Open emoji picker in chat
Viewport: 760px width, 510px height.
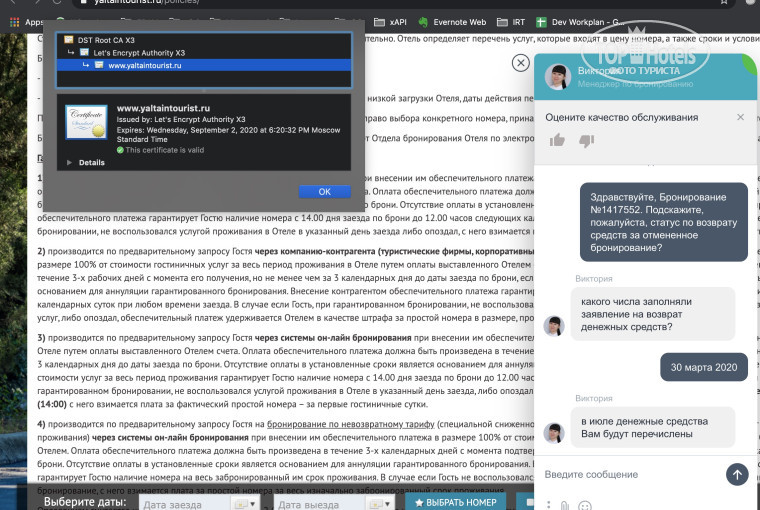coord(585,506)
